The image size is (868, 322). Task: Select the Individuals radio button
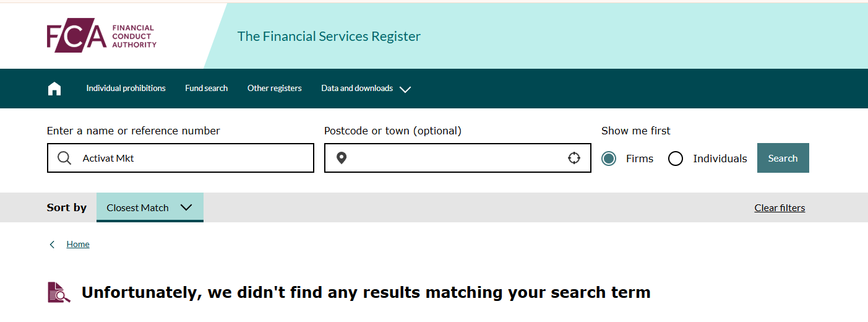click(676, 159)
